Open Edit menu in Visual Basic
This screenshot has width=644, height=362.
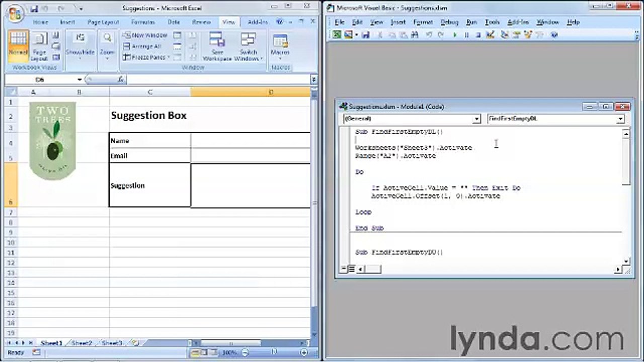coord(357,22)
